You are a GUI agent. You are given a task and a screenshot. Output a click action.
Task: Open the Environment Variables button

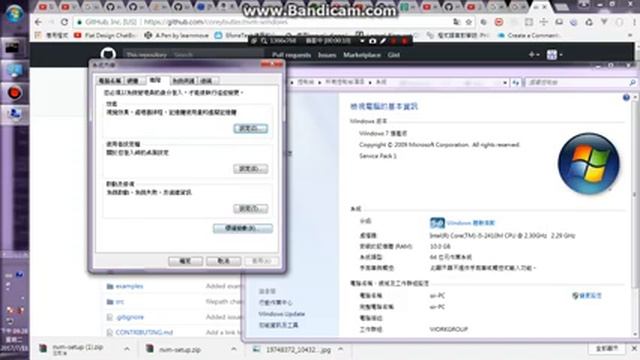pos(243,228)
